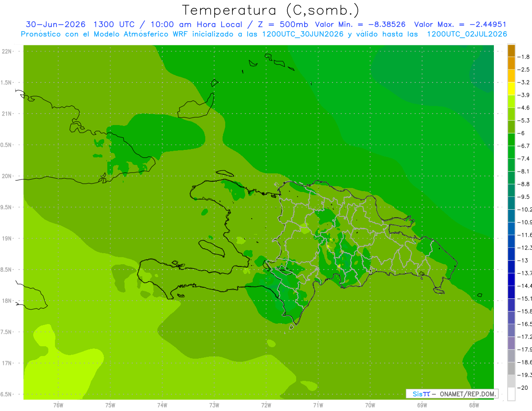This screenshot has height=411, width=532.
Task: Click the "20N" latitude label
Action: tap(7, 176)
